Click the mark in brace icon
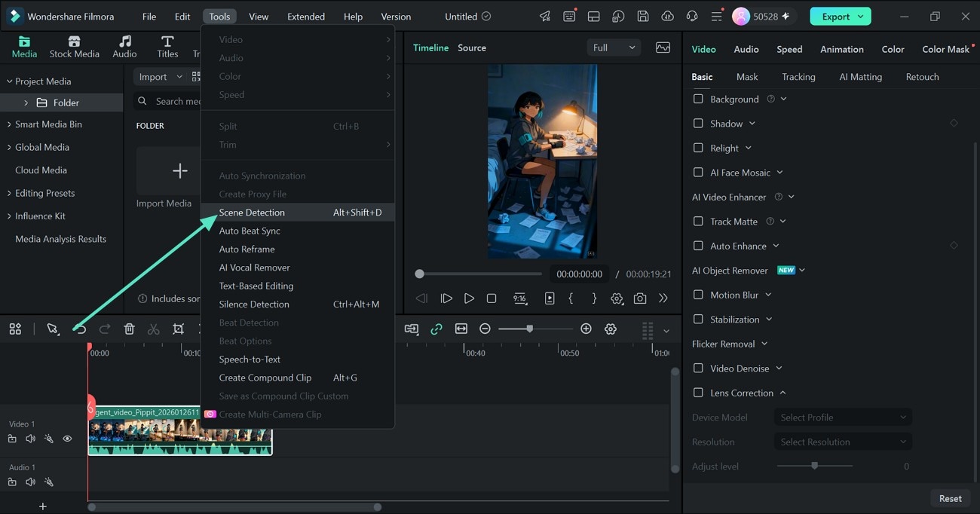Viewport: 980px width, 514px height. (x=571, y=298)
